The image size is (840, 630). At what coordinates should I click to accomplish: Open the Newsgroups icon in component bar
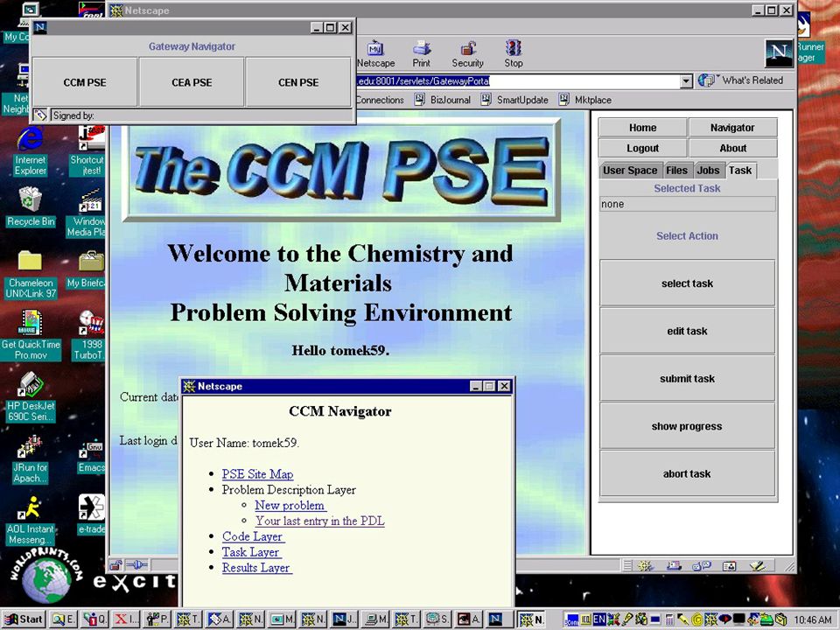(701, 565)
